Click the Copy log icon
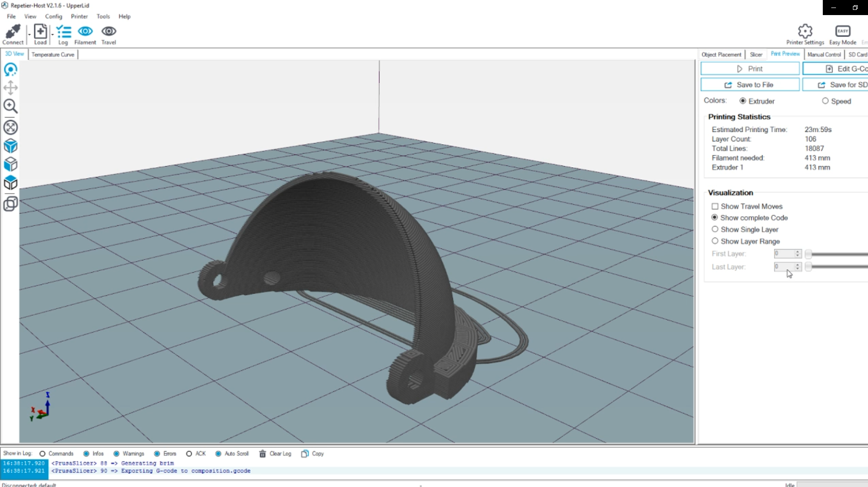This screenshot has height=487, width=868. (x=305, y=454)
